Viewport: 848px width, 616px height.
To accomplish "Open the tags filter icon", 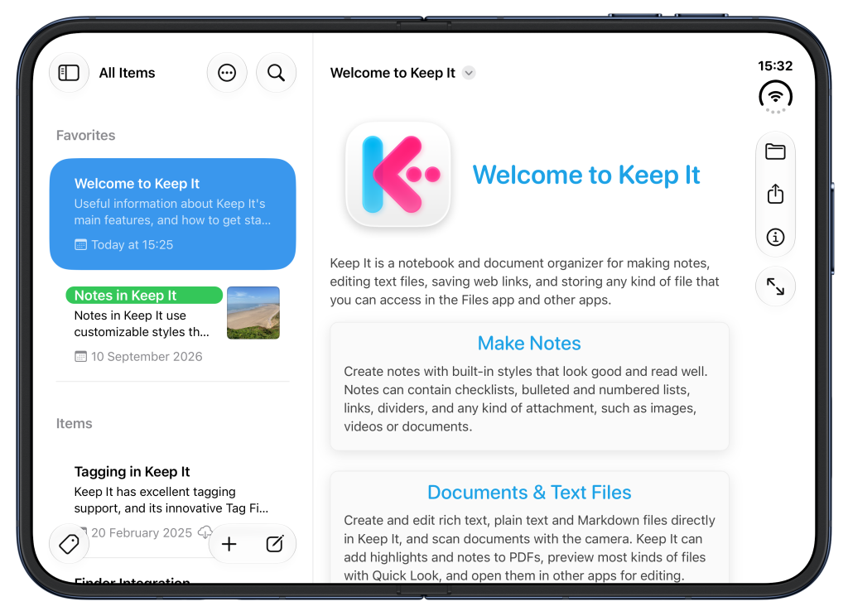I will (x=69, y=543).
